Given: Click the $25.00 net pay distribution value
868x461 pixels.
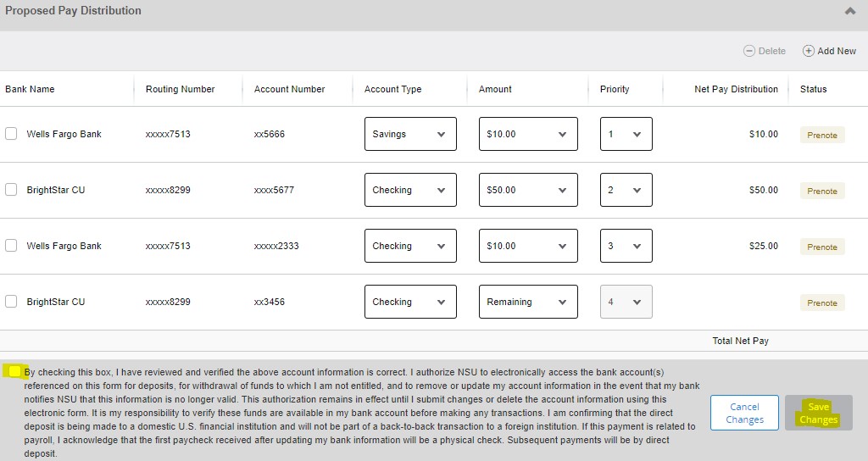Looking at the screenshot, I should pyautogui.click(x=764, y=246).
